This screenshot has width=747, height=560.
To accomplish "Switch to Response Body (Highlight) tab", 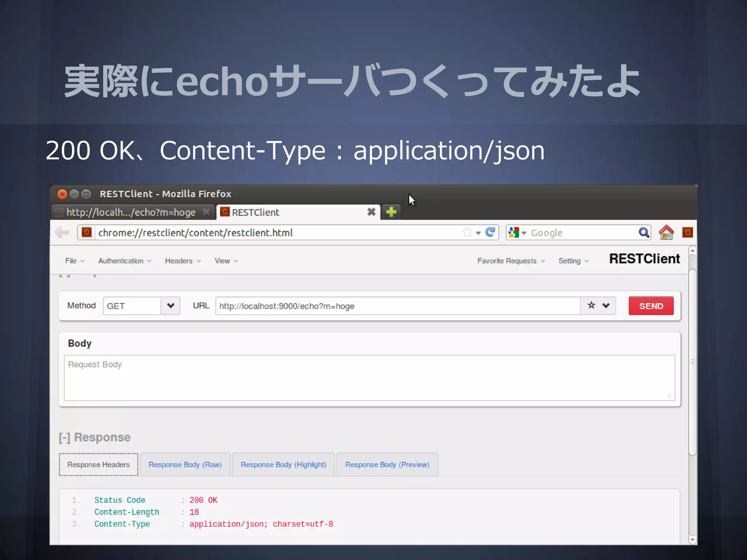I will 283,464.
